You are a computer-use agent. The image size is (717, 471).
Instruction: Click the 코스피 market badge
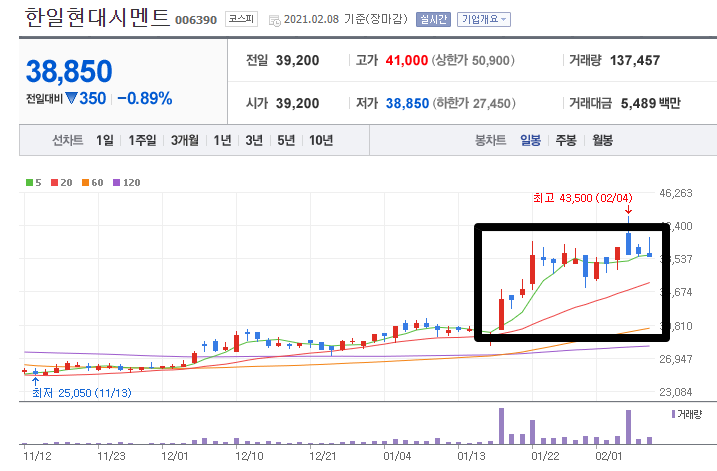[241, 19]
